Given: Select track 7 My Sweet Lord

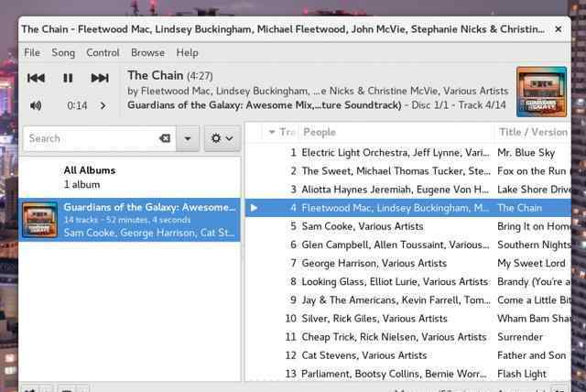Looking at the screenshot, I should coord(408,263).
